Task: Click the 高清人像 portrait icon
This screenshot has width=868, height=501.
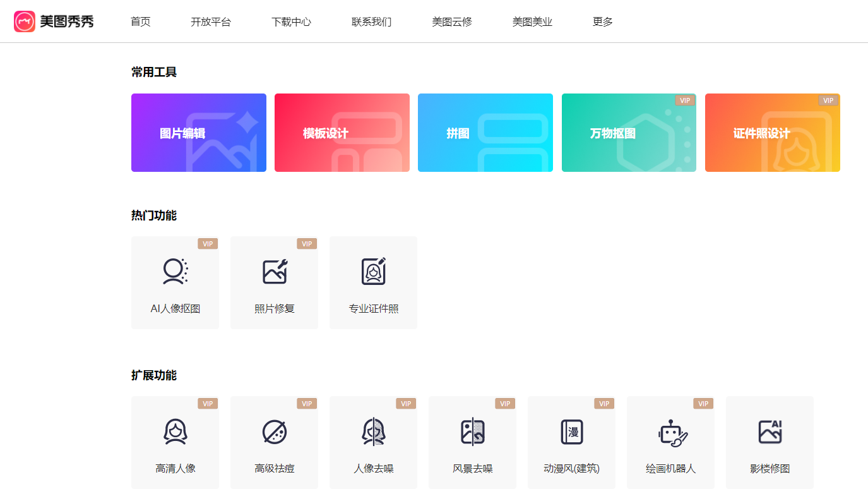Action: point(175,432)
